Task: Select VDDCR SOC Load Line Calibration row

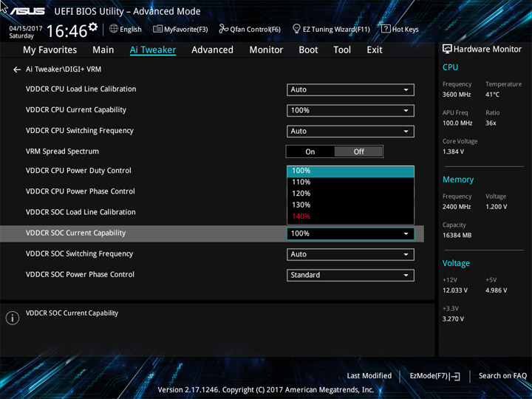Action: 81,212
